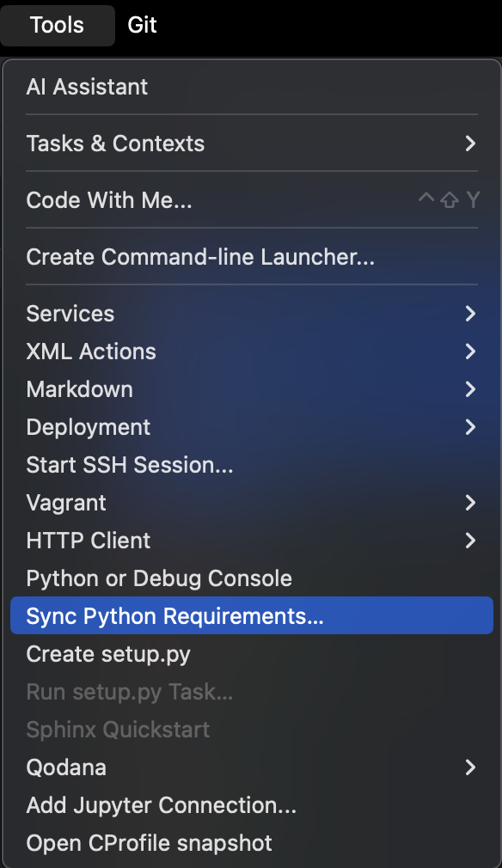The image size is (502, 868).
Task: Select Open CProfile snapshot
Action: pos(252,843)
